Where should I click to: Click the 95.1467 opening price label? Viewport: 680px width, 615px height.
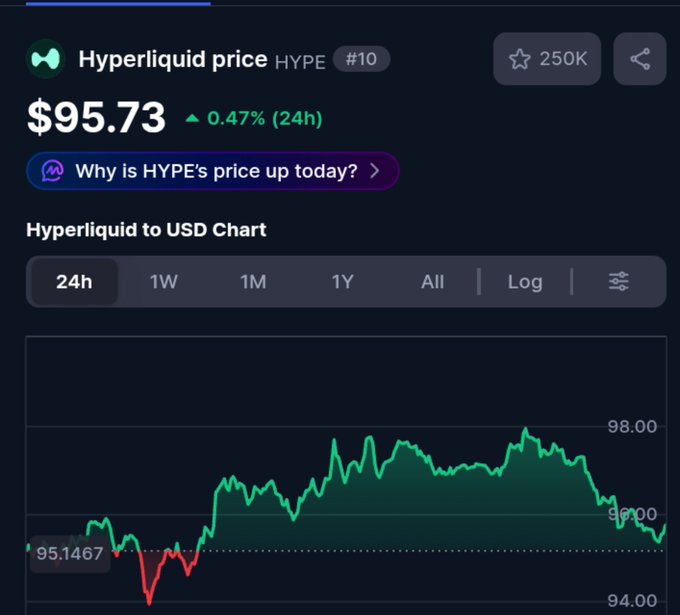tap(70, 553)
